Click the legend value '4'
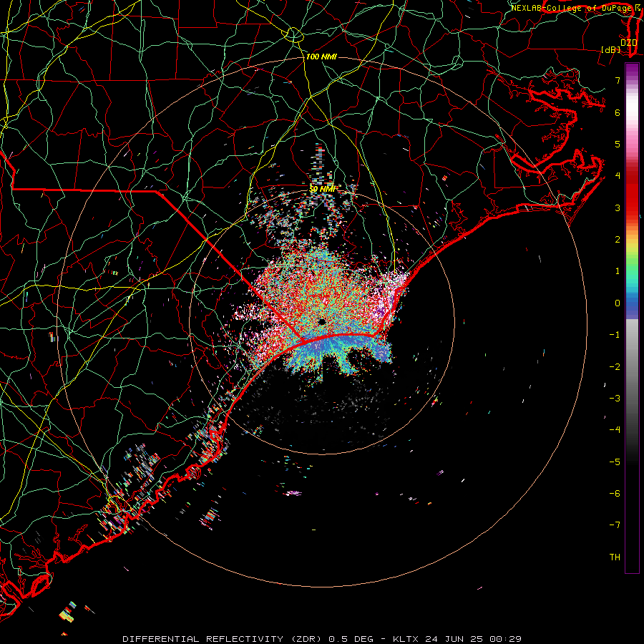Image resolution: width=644 pixels, height=644 pixels. tap(618, 176)
